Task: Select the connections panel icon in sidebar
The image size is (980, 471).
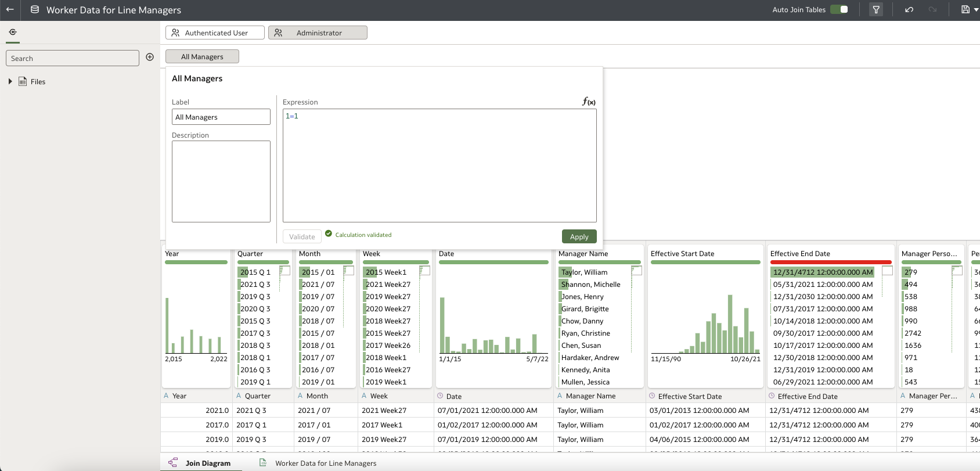Action: point(13,32)
